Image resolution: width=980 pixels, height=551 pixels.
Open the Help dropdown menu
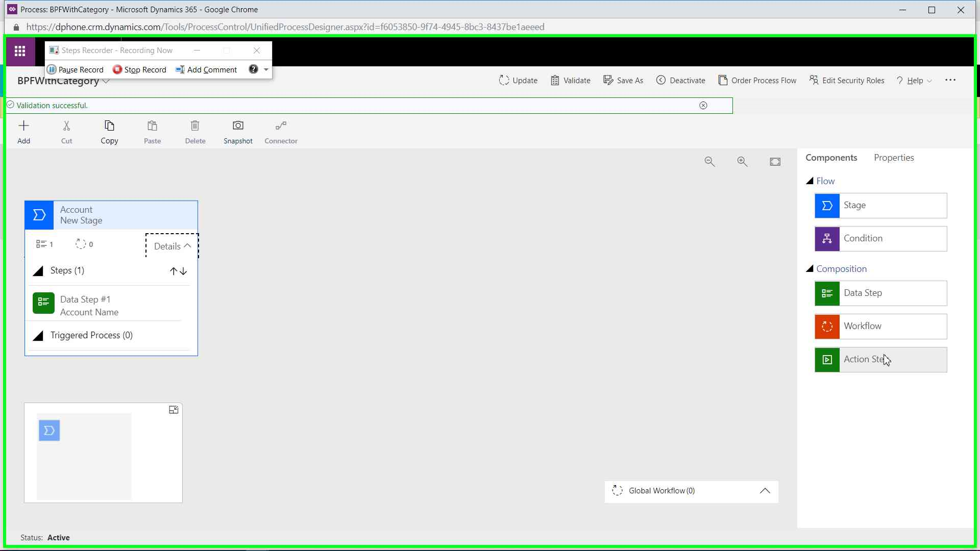915,81
